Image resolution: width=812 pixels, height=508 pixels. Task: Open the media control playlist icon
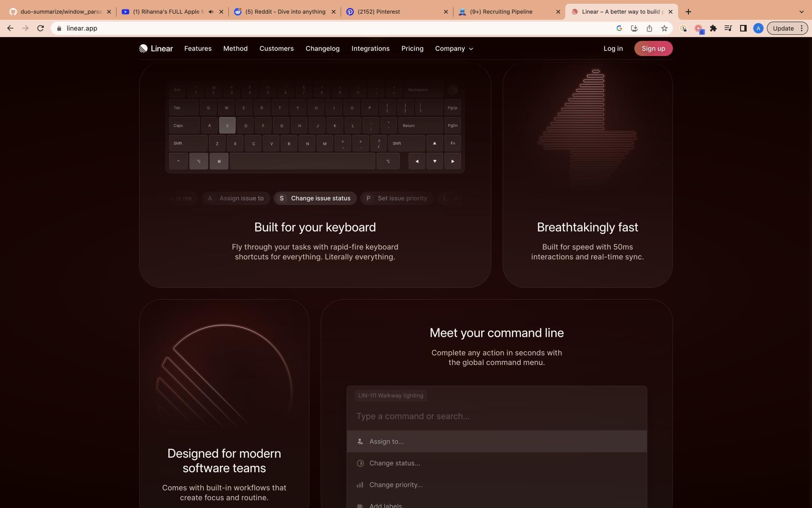pos(728,28)
